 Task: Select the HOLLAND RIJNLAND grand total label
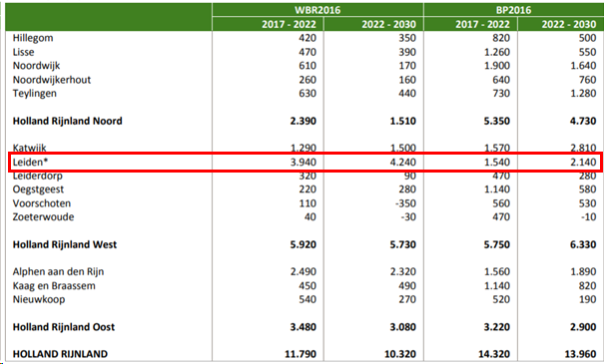point(60,354)
